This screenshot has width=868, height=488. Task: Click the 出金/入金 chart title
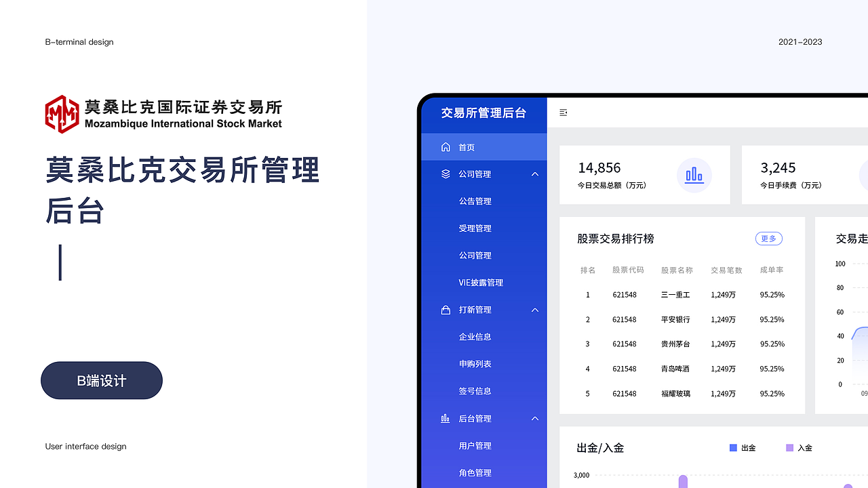(600, 448)
